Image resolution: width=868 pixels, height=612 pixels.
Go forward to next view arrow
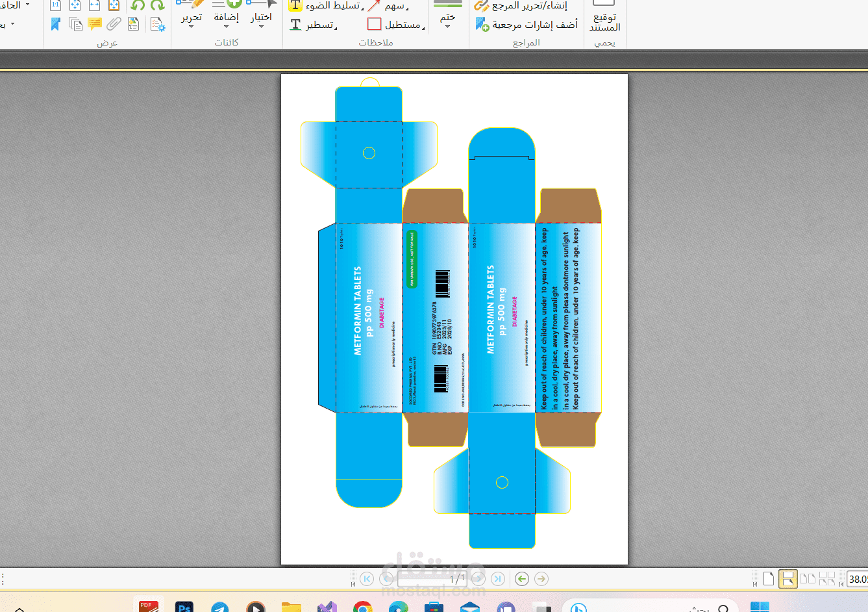pos(541,579)
